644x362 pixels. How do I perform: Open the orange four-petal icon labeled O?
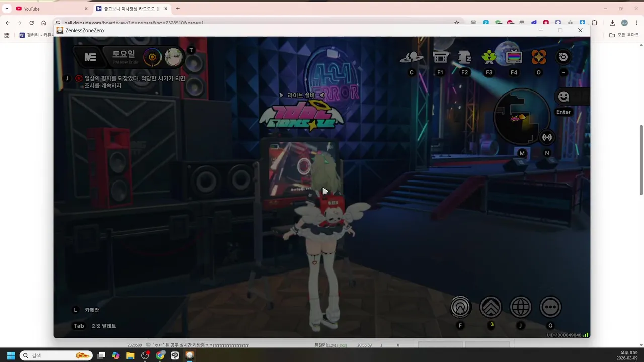tap(539, 57)
